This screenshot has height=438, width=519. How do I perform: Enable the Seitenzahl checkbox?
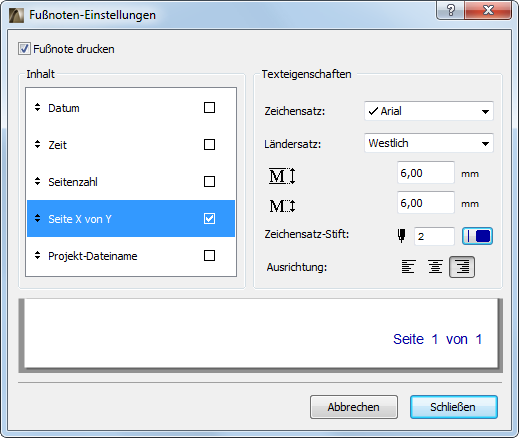[209, 182]
